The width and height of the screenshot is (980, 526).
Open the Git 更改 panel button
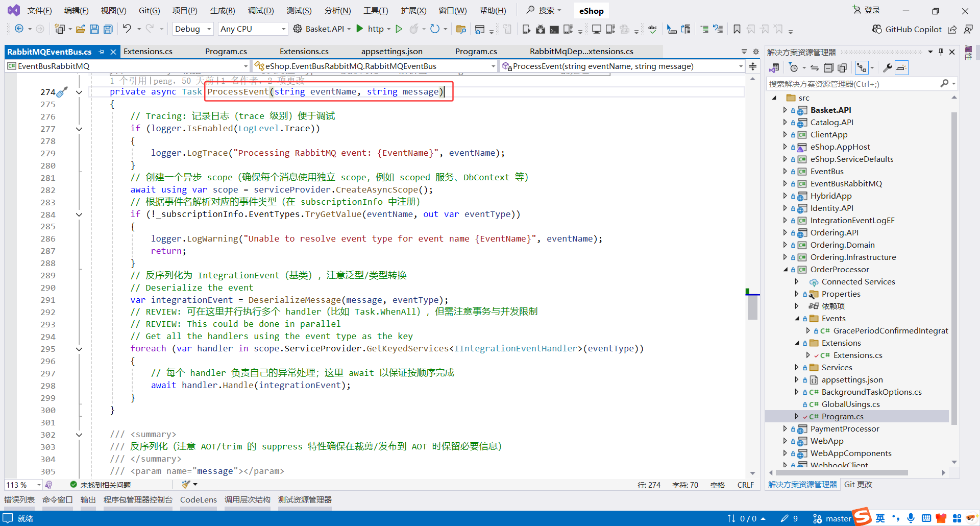point(858,484)
